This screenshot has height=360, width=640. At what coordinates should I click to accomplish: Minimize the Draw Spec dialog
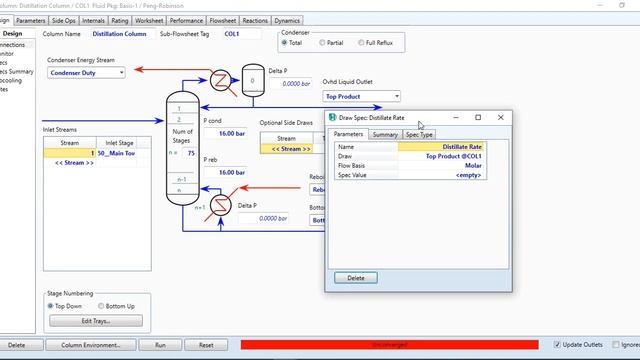coord(456,118)
